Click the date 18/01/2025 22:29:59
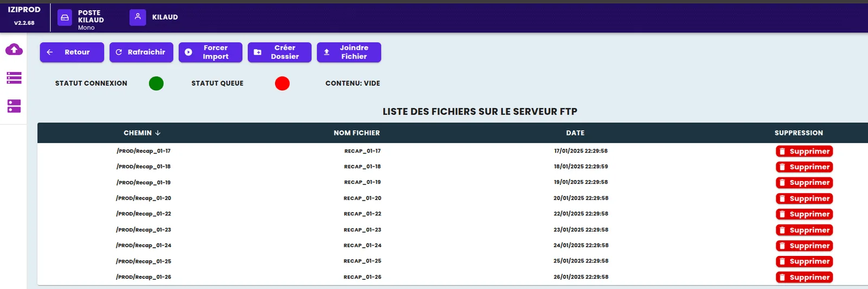Screen dimensions: 868x289 click(581, 167)
